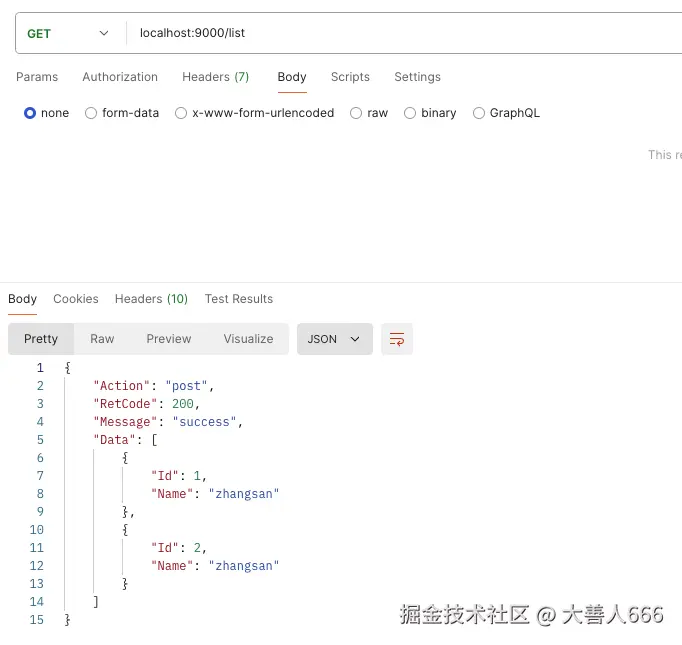The height and width of the screenshot is (645, 682).
Task: Select the binary body option
Action: click(x=410, y=113)
